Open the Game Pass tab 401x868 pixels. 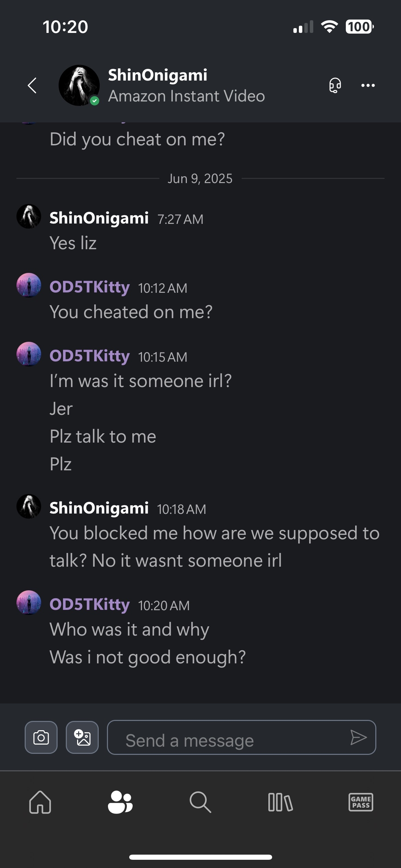click(x=361, y=802)
